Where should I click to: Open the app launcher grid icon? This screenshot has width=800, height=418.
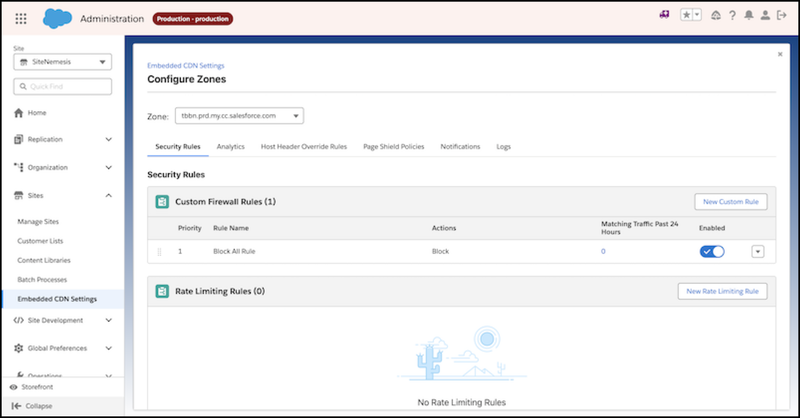(21, 19)
